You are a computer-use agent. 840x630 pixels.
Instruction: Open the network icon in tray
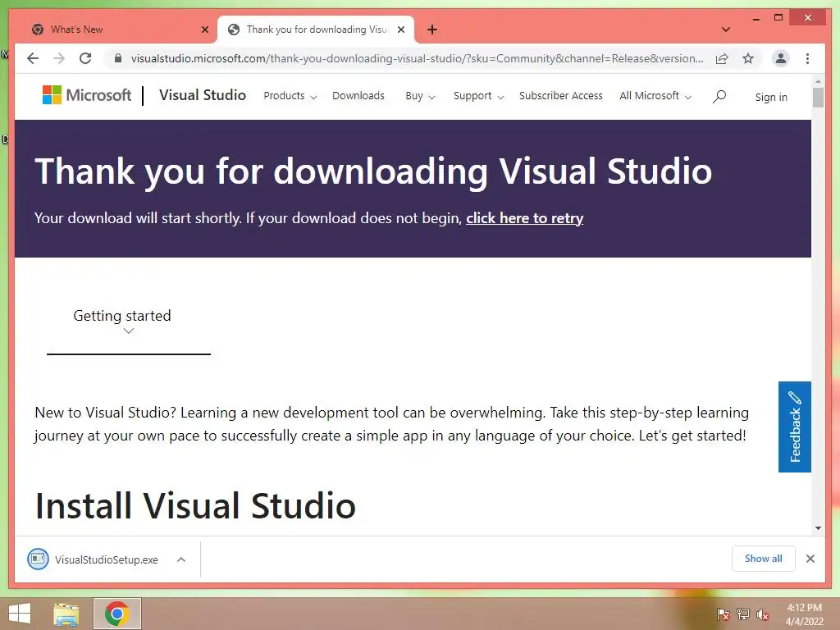(x=742, y=614)
